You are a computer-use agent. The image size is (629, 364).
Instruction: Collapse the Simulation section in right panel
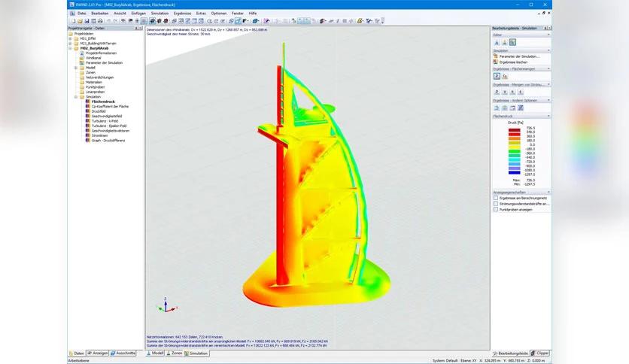548,50
